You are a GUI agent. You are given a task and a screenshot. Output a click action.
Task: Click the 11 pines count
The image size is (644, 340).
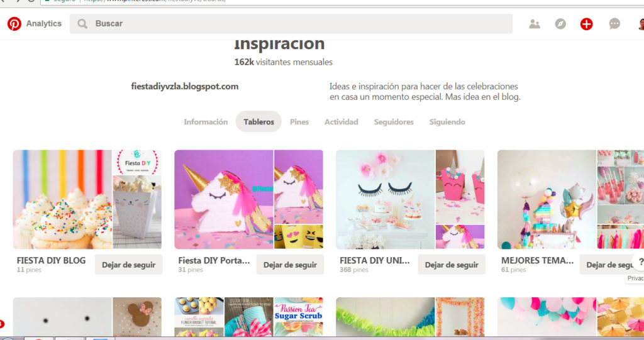click(x=29, y=270)
